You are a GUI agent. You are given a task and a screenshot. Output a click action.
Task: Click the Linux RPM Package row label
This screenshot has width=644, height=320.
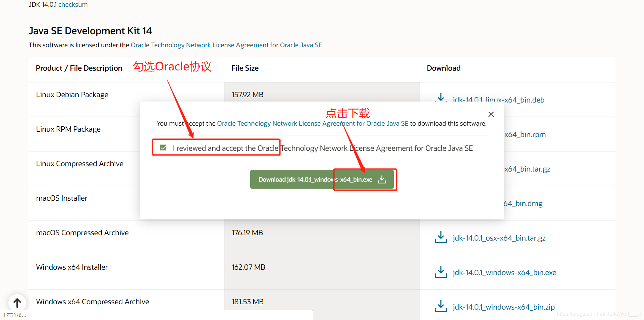click(x=68, y=129)
